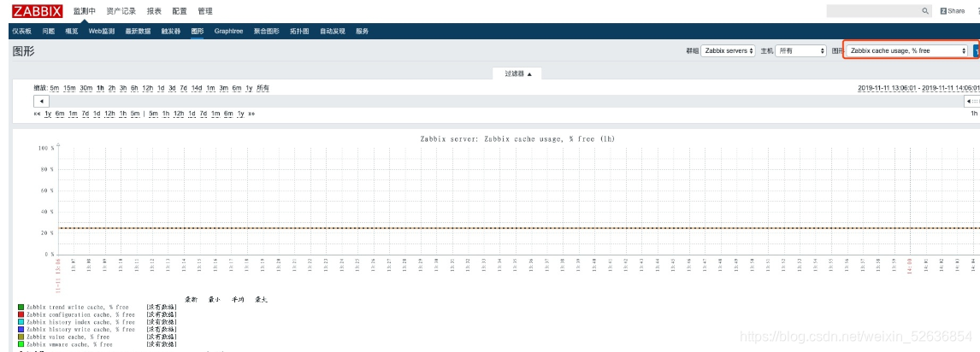Click the 最新 legend column header
This screenshot has width=980, height=352.
192,300
